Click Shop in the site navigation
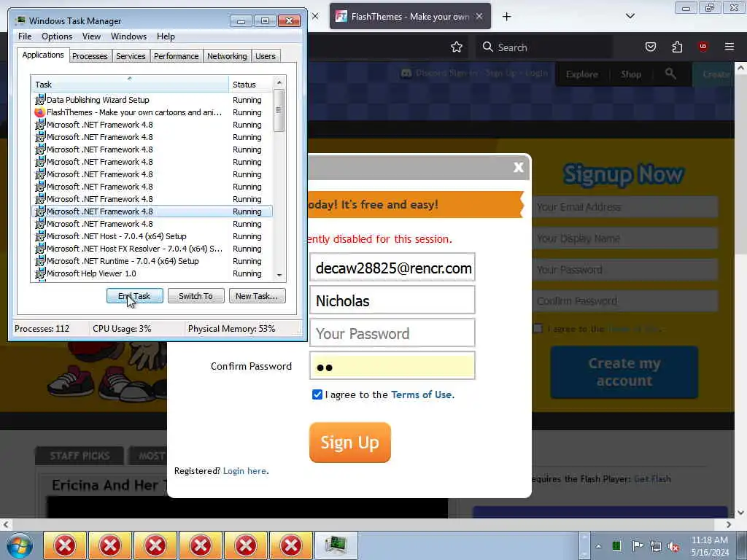The height and width of the screenshot is (560, 747). pos(631,74)
